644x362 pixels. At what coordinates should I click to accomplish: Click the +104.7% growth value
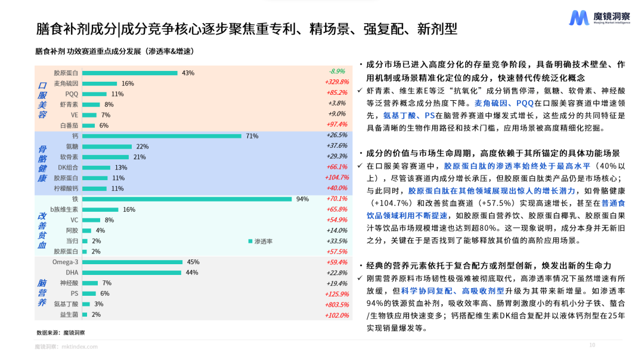point(337,177)
